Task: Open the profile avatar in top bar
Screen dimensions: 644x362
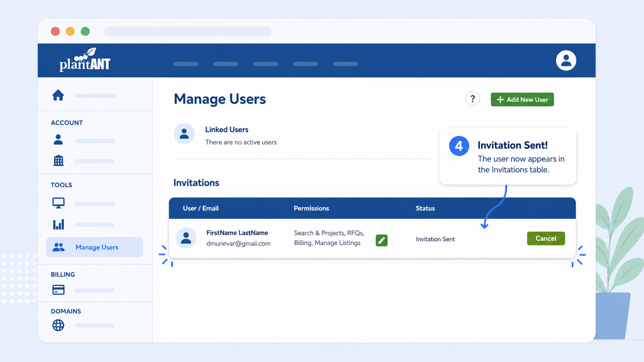Action: pyautogui.click(x=566, y=60)
